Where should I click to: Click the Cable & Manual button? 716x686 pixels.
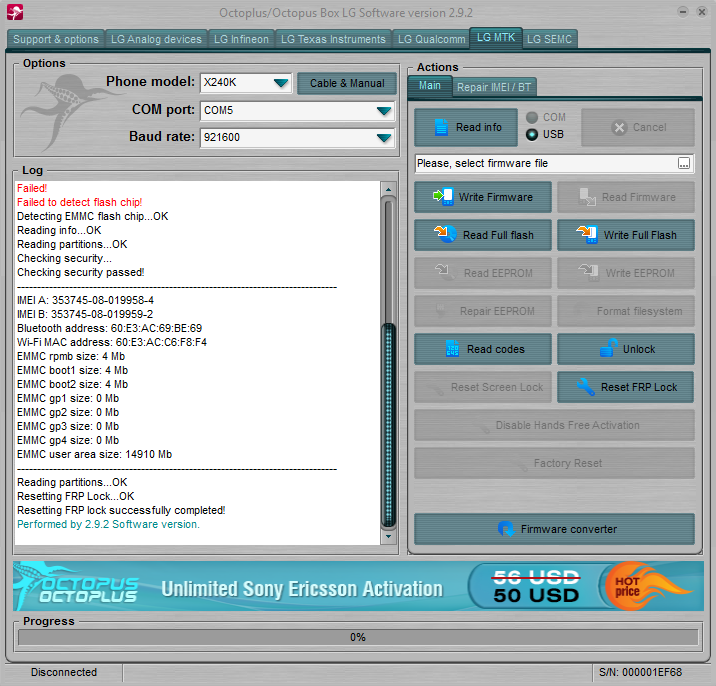tap(347, 83)
